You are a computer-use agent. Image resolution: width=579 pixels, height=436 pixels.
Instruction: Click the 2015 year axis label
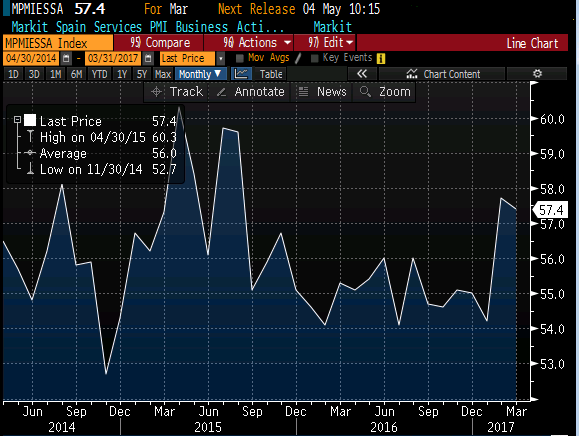point(208,427)
